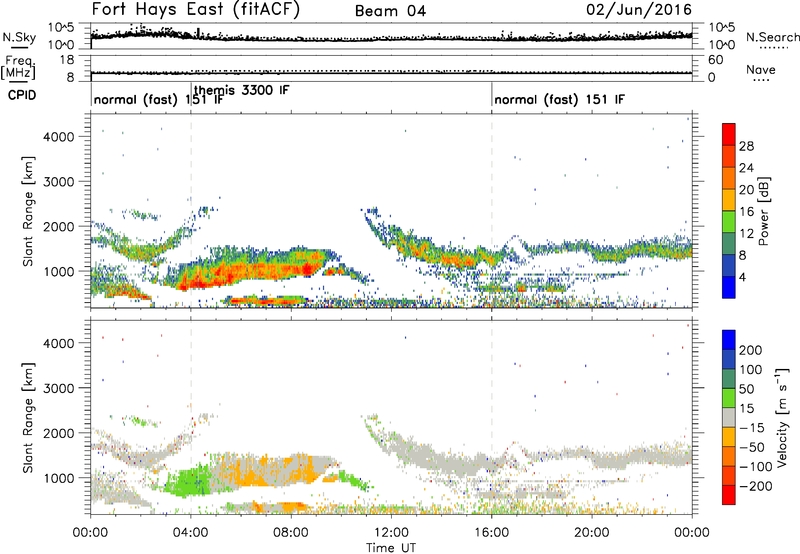Click the "-15" tick on Velocity colorbar
This screenshot has width=800, height=554.
tap(752, 428)
